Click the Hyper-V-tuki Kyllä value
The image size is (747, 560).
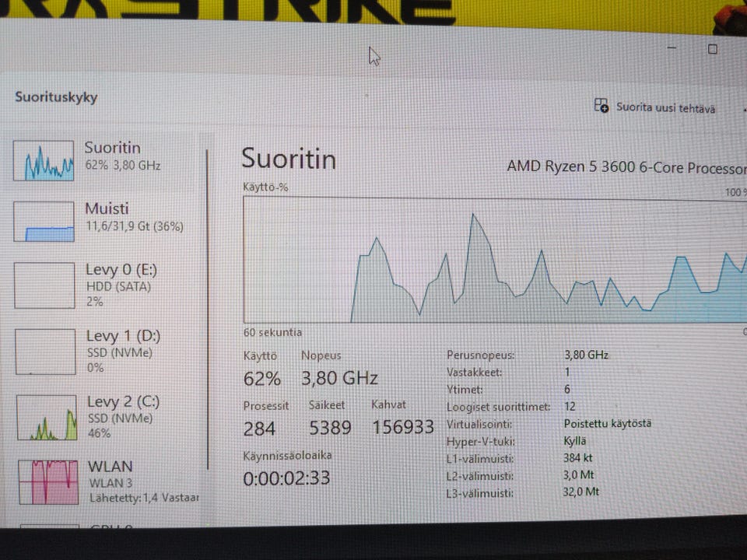(x=575, y=440)
